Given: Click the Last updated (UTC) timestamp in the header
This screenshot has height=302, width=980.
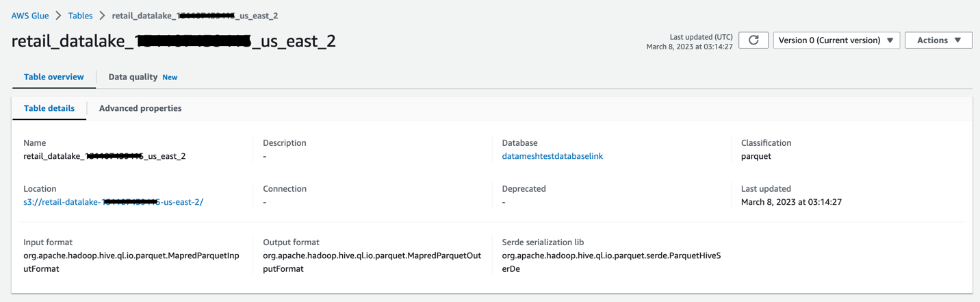Looking at the screenshot, I should point(689,47).
